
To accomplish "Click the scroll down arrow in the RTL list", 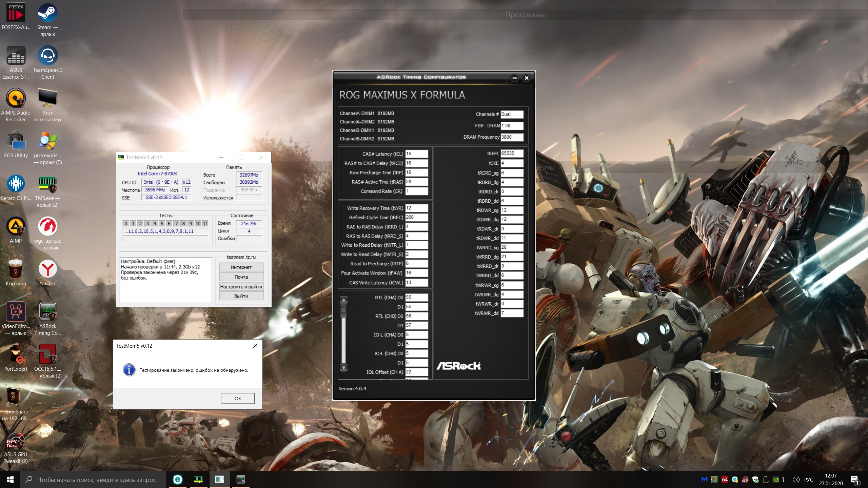I will 344,367.
